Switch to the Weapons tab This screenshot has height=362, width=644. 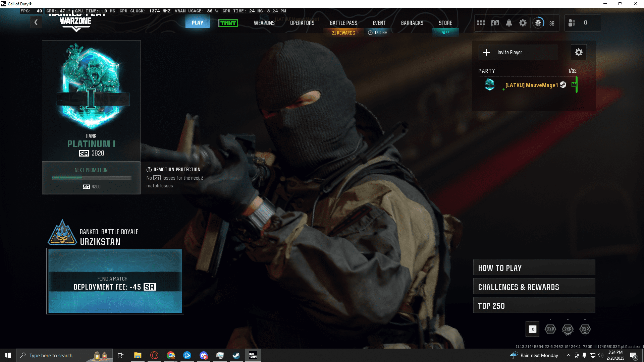264,23
